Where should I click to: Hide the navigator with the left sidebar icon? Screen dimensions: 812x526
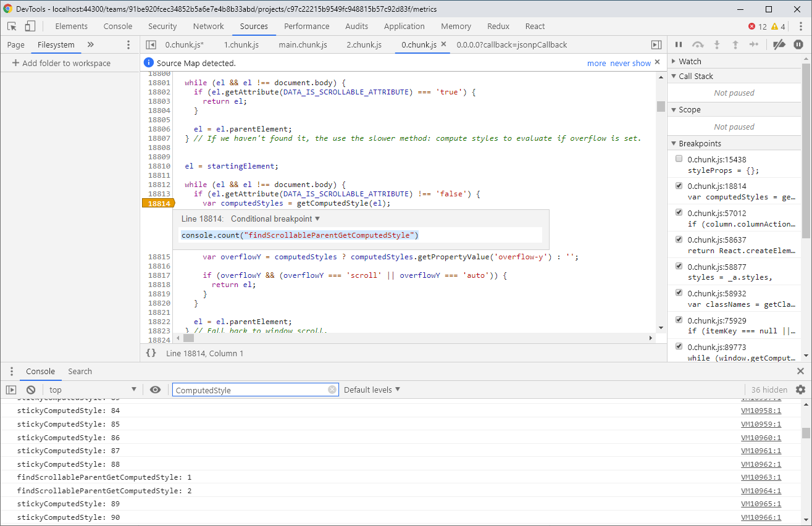coord(151,44)
